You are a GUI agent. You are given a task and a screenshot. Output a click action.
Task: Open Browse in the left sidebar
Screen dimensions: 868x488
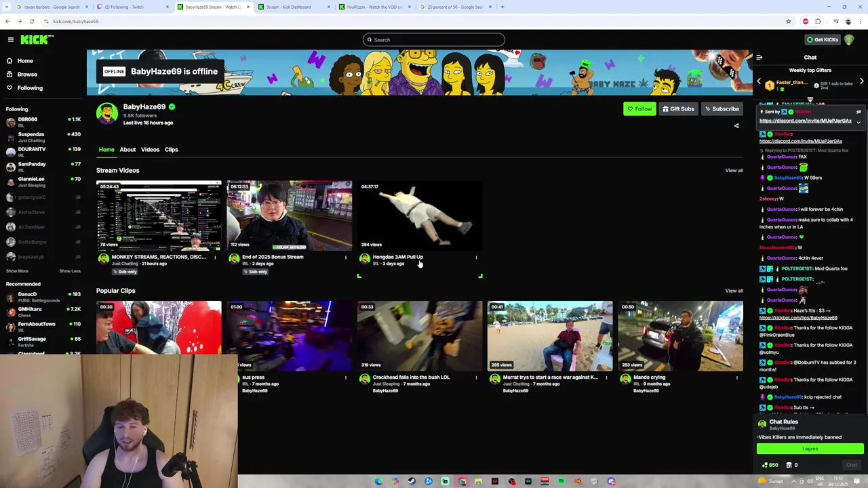coord(21,75)
